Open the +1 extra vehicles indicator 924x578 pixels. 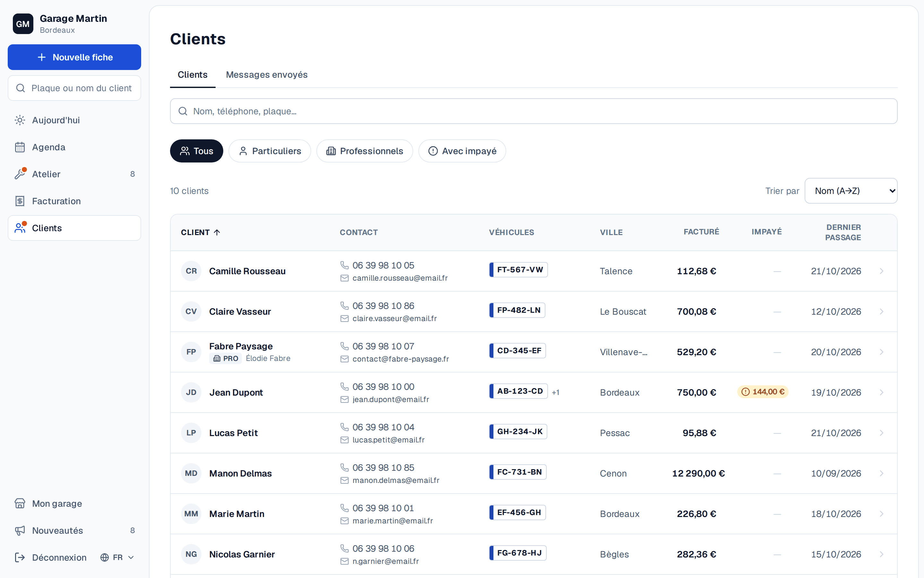(x=556, y=392)
